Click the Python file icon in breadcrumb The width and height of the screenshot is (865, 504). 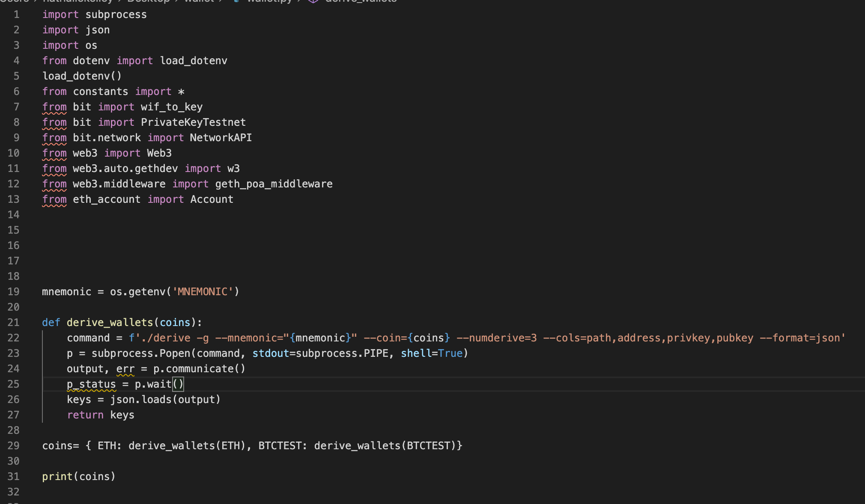click(236, 1)
